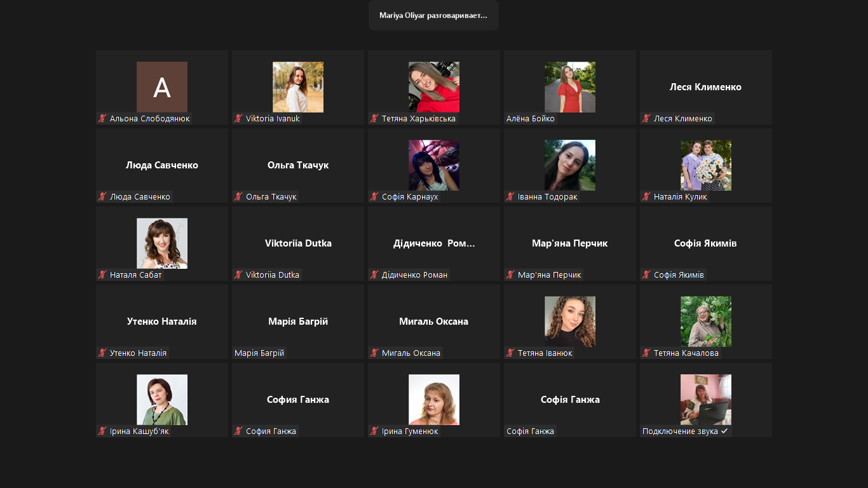Click the Mariya Oliyar speaking indicator at top

(x=433, y=15)
